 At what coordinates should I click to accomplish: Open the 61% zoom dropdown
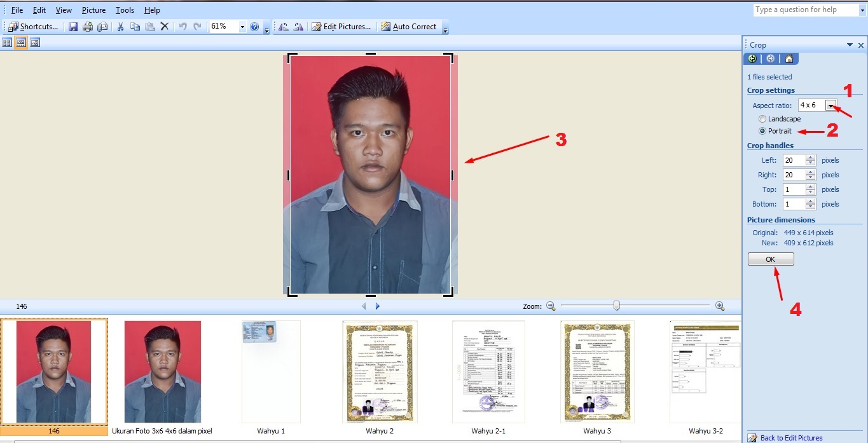[x=242, y=27]
